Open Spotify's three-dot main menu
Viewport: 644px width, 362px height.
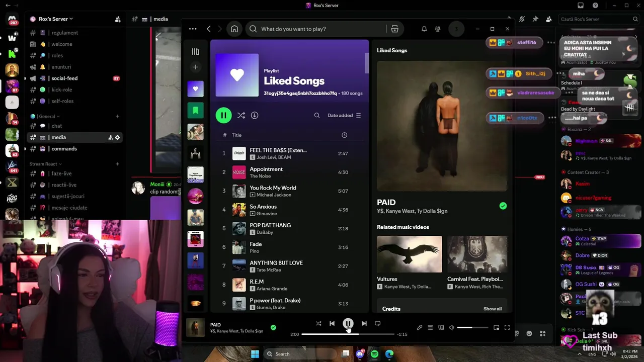tap(193, 29)
